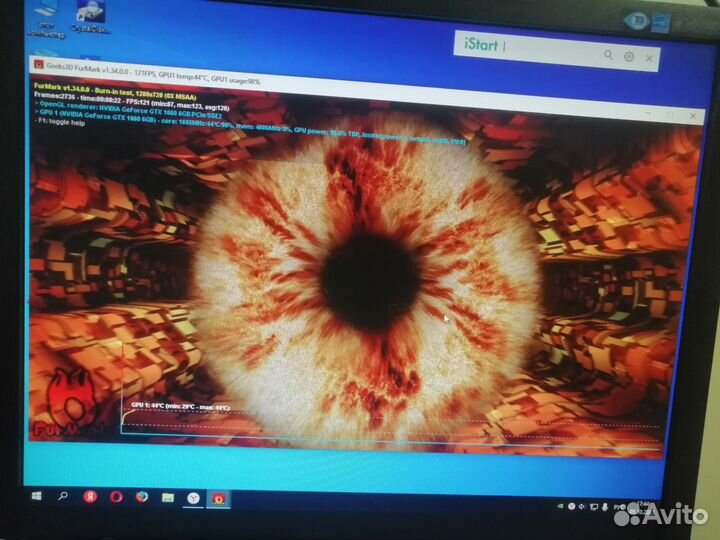Click the taskbar search magnifier icon

63,495
